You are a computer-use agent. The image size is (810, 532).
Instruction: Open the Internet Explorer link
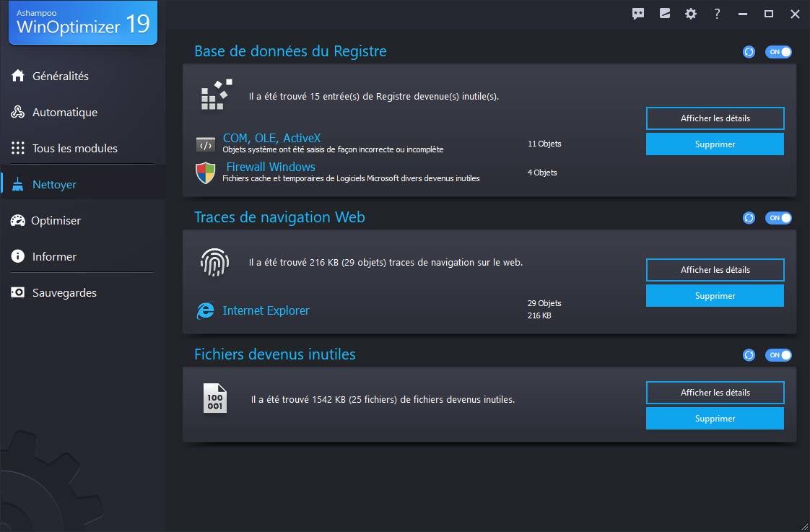coord(266,310)
